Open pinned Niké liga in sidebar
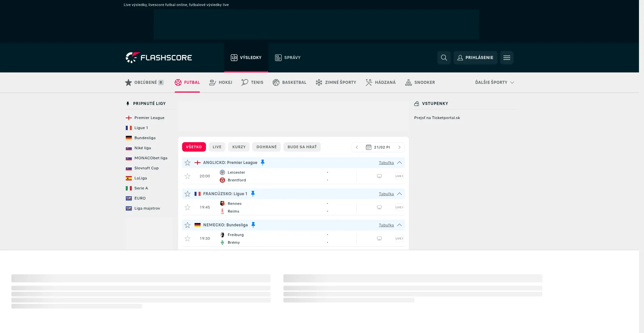Screen dimensions: 644x333 (139, 148)
